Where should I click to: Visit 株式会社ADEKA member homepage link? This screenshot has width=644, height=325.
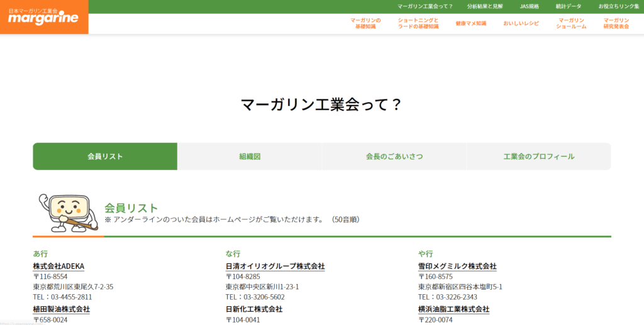click(58, 266)
